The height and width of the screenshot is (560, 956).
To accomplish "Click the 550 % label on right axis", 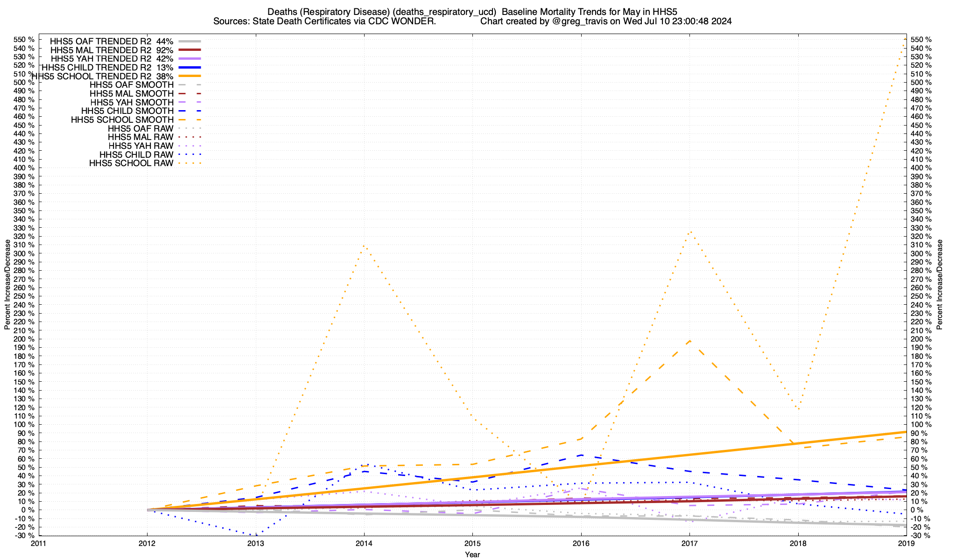I will 921,40.
